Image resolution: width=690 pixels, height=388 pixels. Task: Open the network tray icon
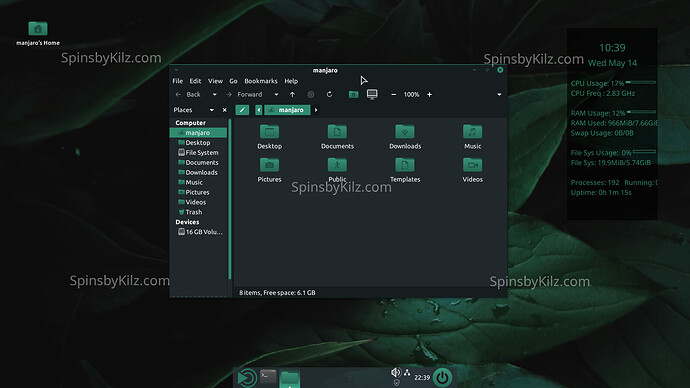[407, 373]
